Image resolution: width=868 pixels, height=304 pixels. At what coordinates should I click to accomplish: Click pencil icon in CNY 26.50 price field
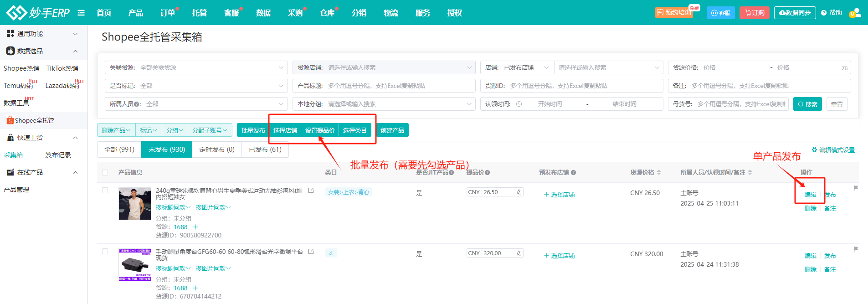pos(519,192)
